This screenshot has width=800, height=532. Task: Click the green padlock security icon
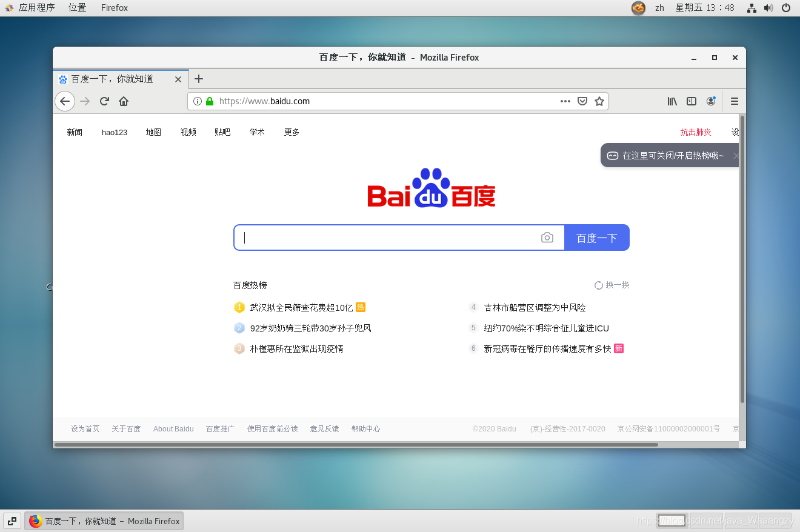pos(210,101)
